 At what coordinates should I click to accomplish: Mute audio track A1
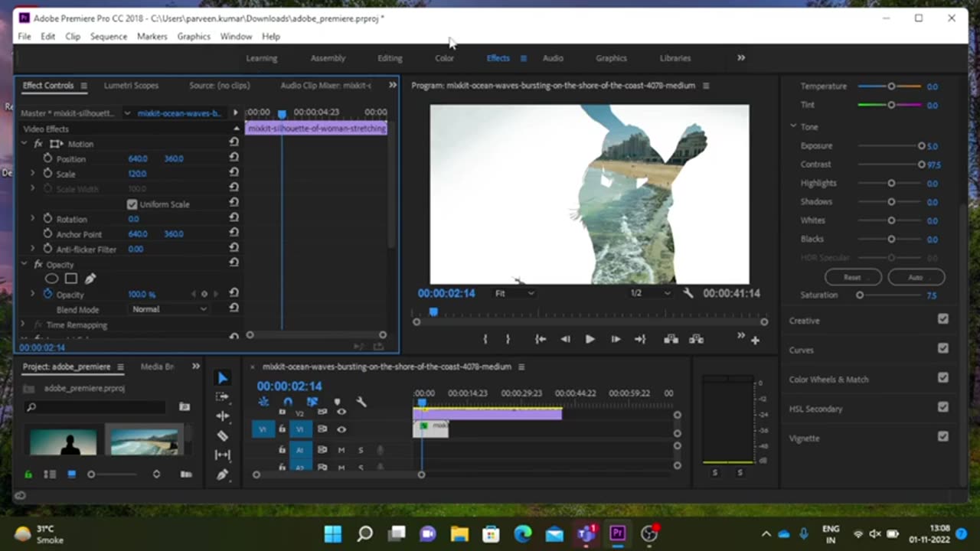click(x=341, y=450)
